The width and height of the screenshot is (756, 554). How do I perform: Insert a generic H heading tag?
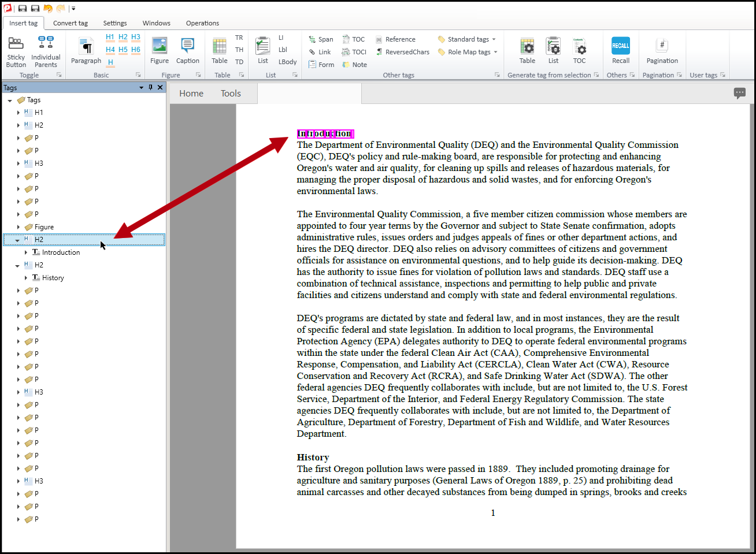click(x=110, y=62)
